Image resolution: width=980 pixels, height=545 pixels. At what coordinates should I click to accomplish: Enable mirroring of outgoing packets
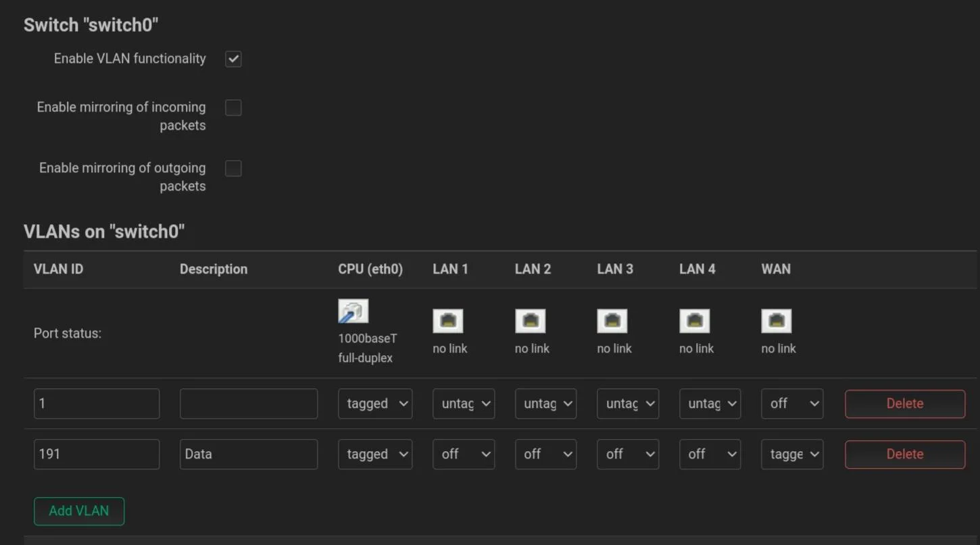pyautogui.click(x=233, y=168)
